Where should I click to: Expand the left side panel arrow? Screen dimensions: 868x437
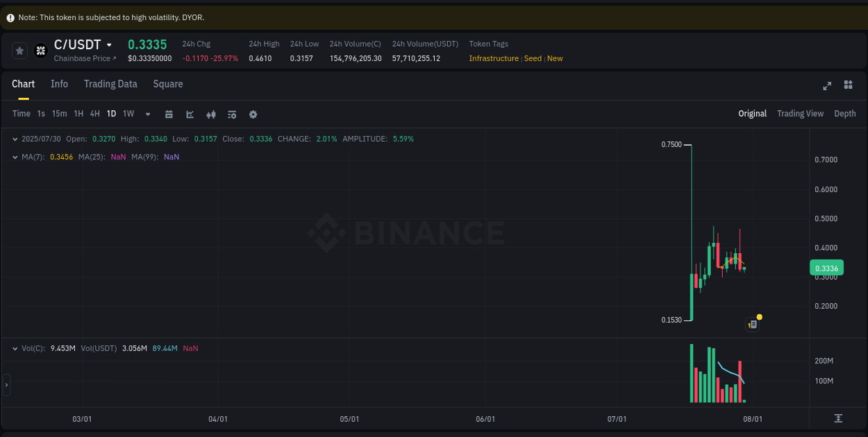[x=6, y=384]
